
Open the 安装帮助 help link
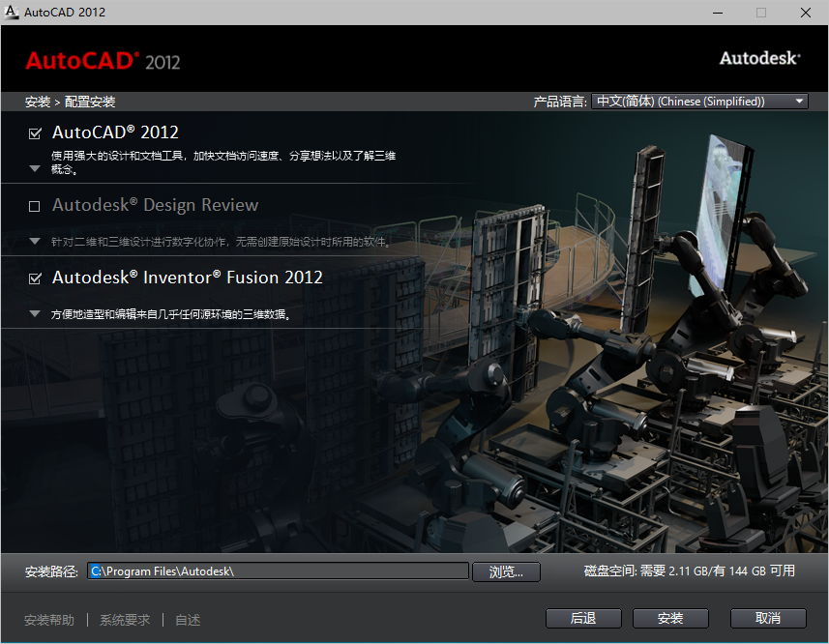tap(48, 620)
